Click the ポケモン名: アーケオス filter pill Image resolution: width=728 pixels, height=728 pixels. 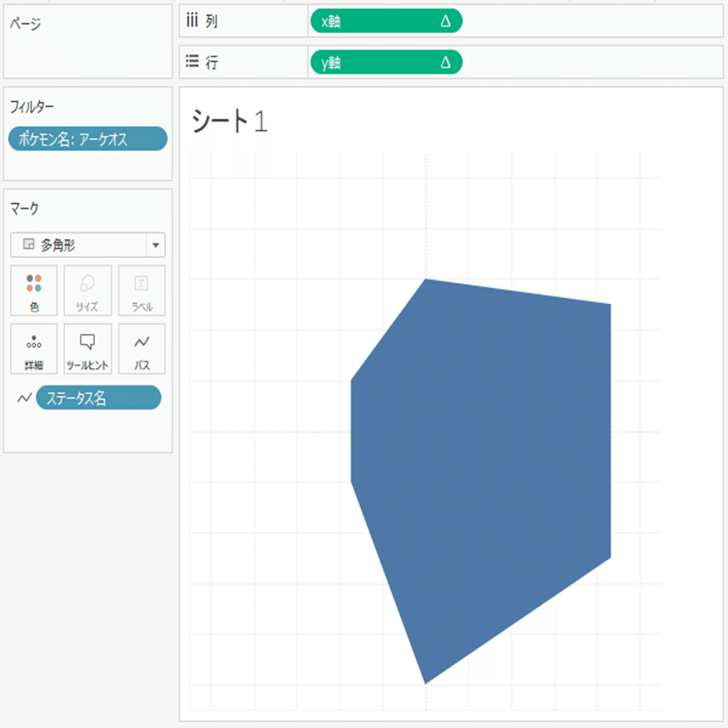[88, 139]
